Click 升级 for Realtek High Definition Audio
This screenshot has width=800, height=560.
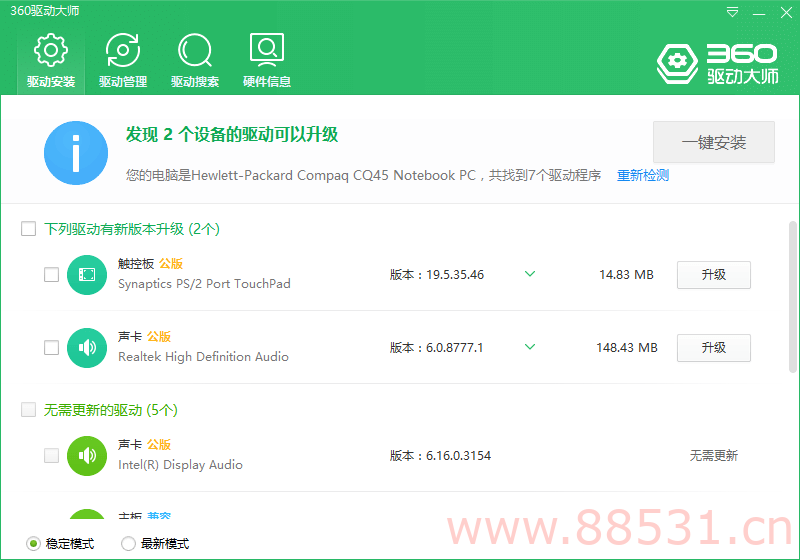click(x=714, y=348)
